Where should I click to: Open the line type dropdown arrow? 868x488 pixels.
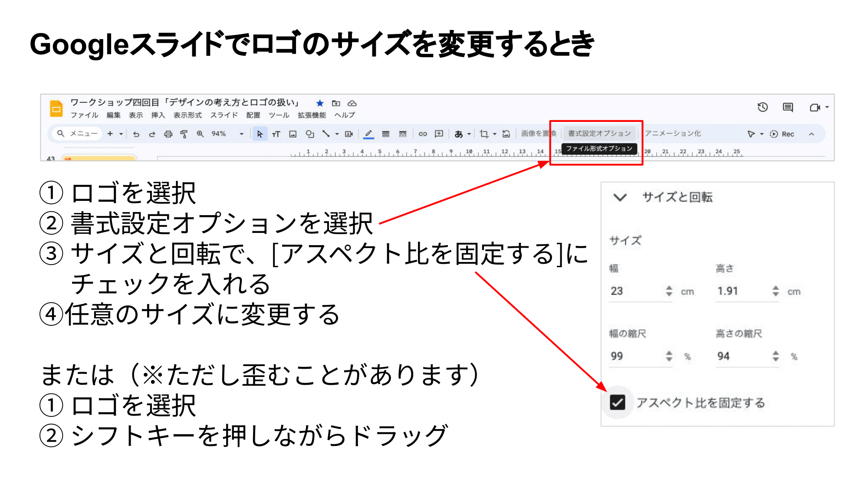(x=337, y=134)
